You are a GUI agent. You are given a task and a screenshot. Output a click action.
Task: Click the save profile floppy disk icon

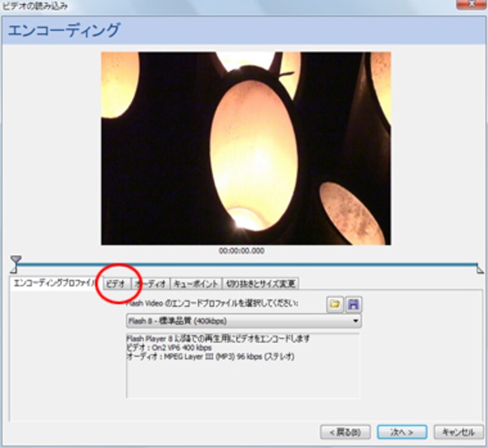(x=354, y=304)
